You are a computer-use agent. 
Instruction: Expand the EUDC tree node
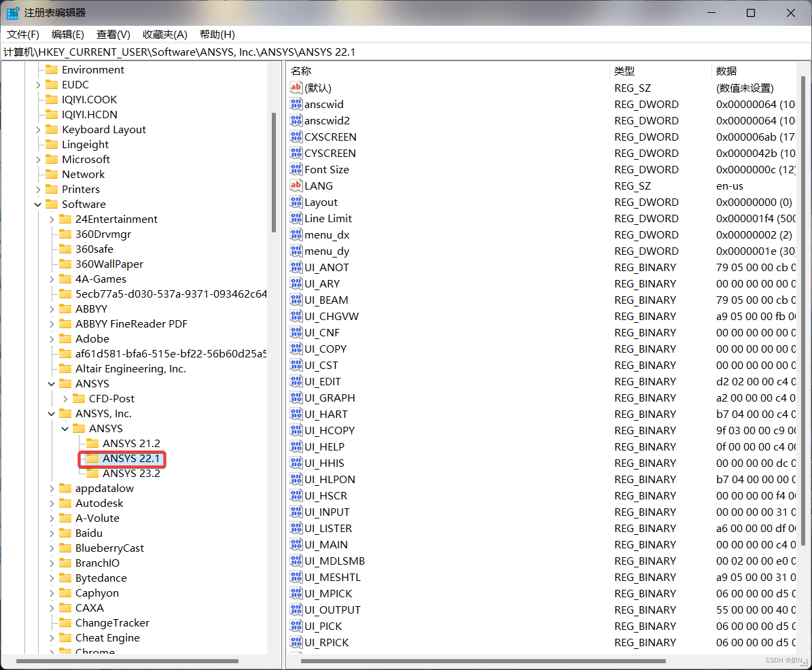pyautogui.click(x=38, y=85)
